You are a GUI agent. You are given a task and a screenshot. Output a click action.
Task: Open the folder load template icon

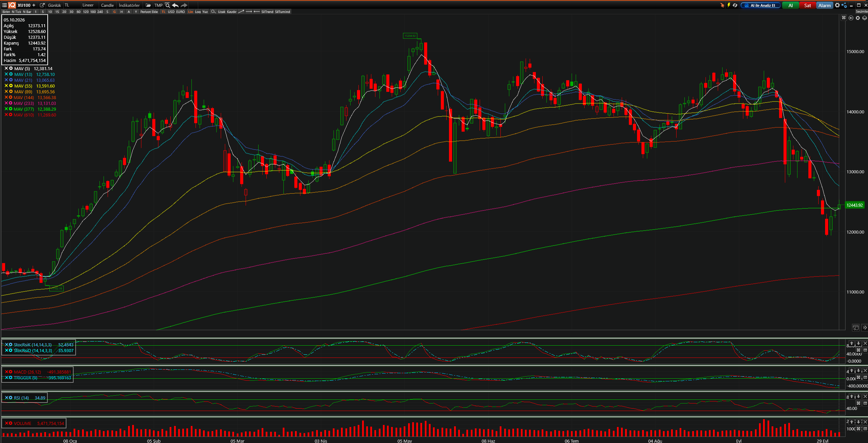[x=148, y=5]
